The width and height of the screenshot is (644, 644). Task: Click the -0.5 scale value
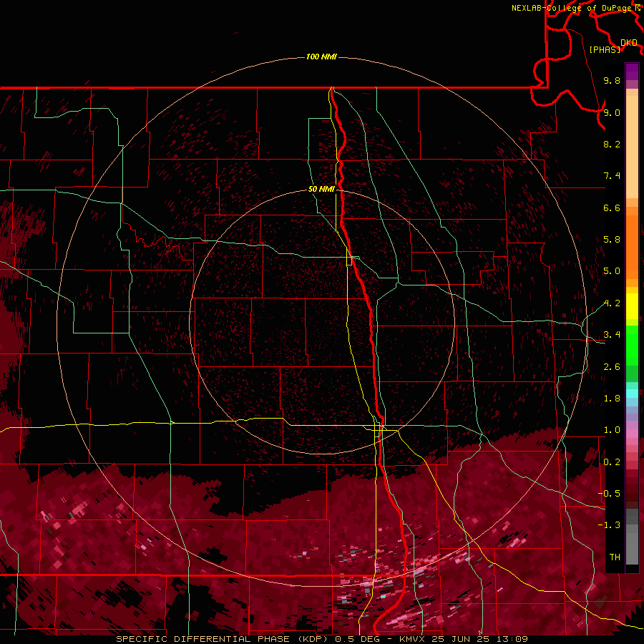[x=609, y=494]
